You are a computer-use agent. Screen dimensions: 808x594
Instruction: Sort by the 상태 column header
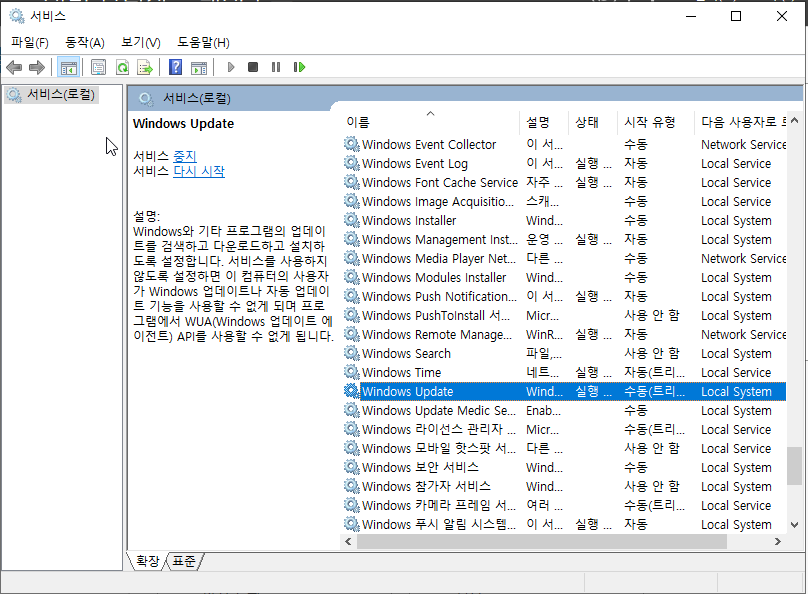593,122
